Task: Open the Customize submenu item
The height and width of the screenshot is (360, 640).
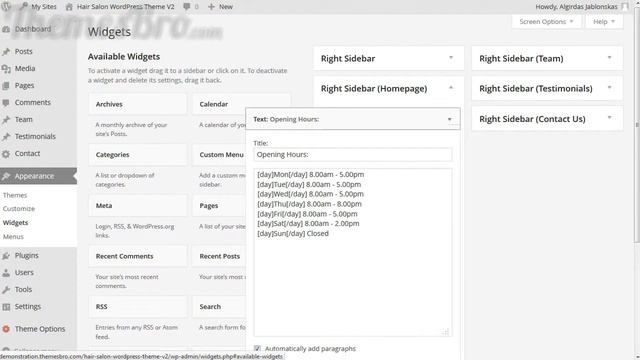Action: tap(19, 209)
